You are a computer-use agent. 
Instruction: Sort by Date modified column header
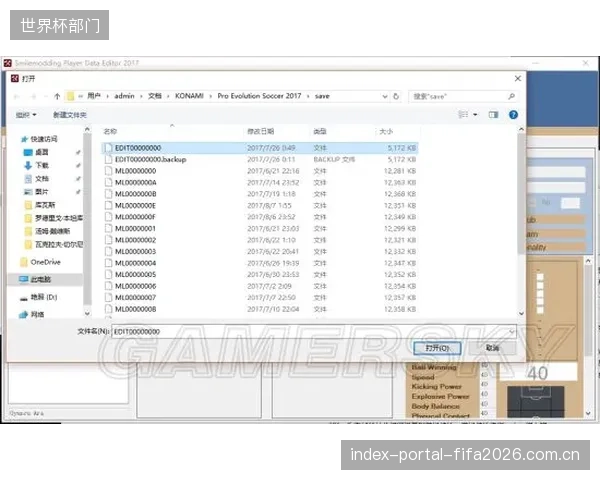(x=261, y=131)
